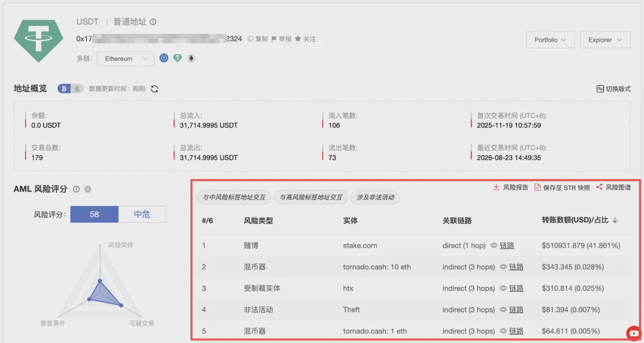Click the 流出笔数 value 73
Image resolution: width=644 pixels, height=343 pixels.
pyautogui.click(x=332, y=158)
